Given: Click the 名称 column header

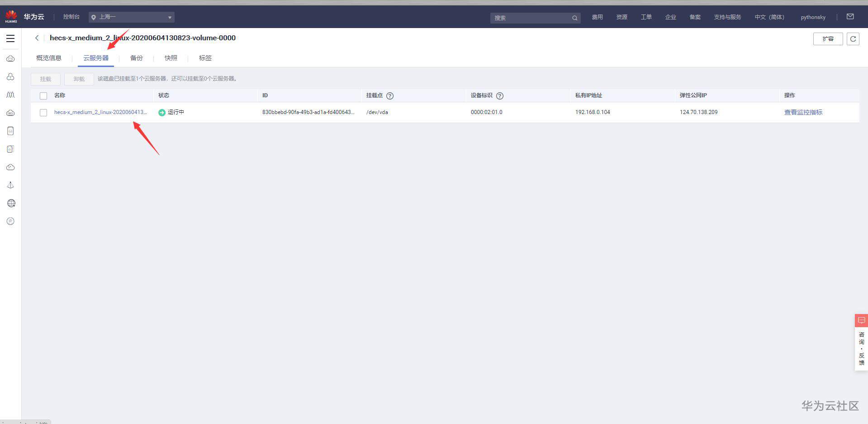Looking at the screenshot, I should (x=60, y=95).
